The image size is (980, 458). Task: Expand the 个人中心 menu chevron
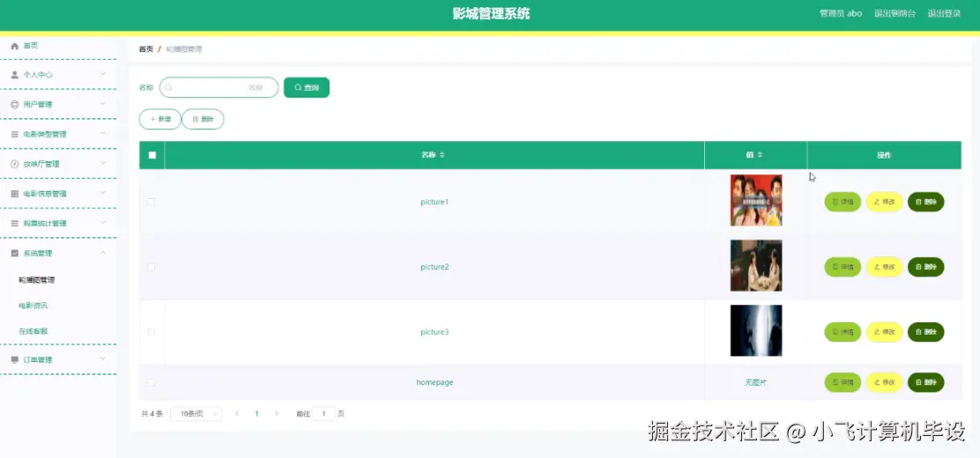(103, 74)
